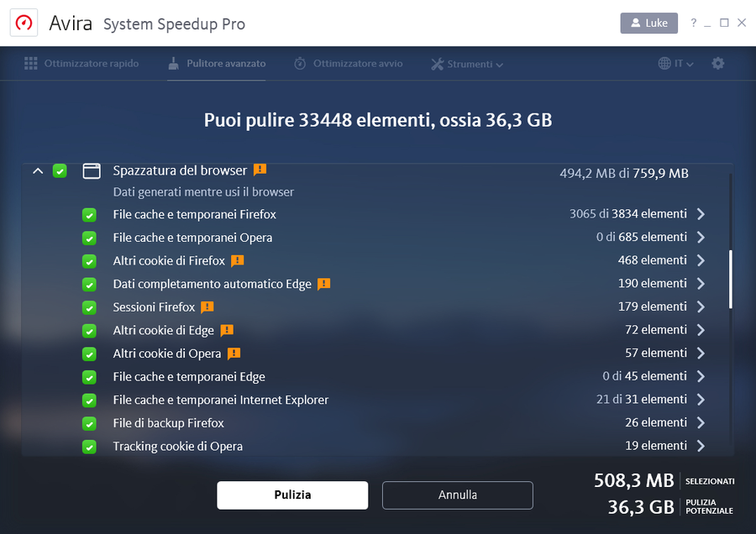Collapse the Spazzatura del browser section
Viewport: 756px width, 534px height.
pyautogui.click(x=37, y=170)
